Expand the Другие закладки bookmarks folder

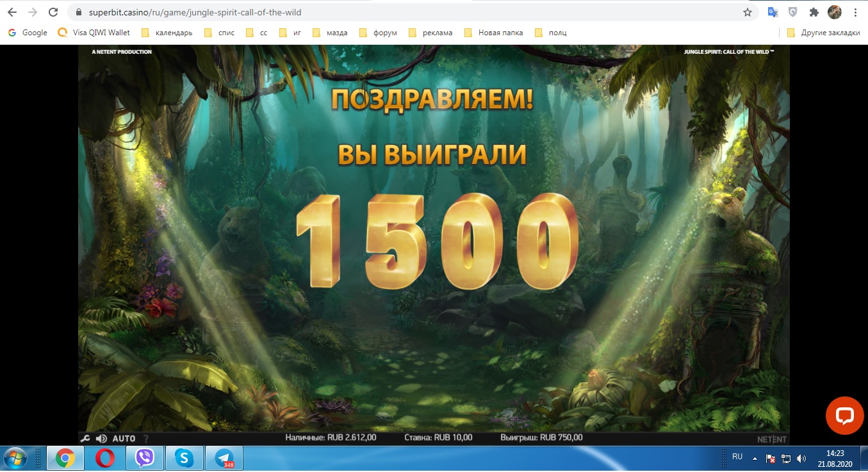(823, 32)
